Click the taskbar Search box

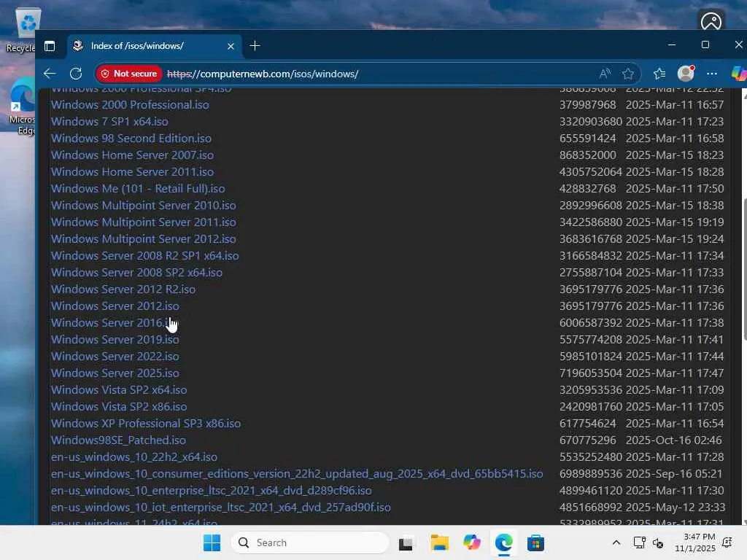[310, 542]
